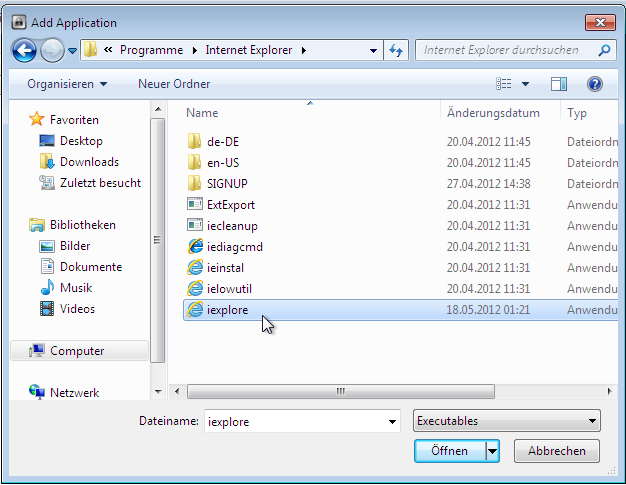Open the Help question mark icon

tap(595, 84)
